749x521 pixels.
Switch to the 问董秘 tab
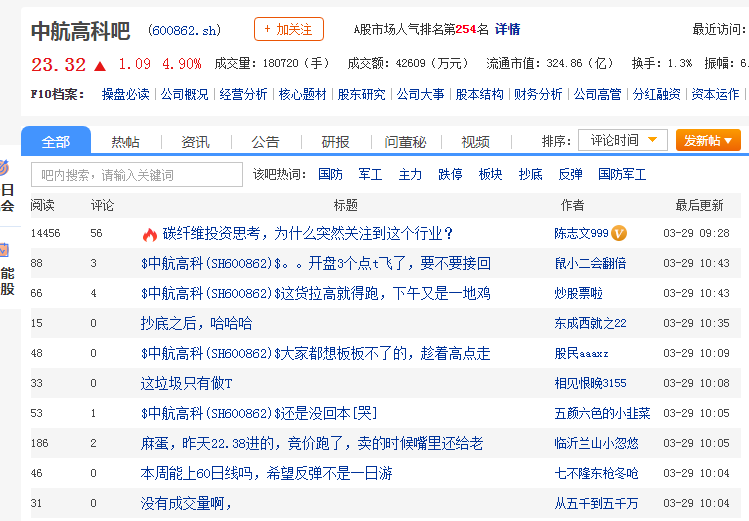click(x=405, y=142)
